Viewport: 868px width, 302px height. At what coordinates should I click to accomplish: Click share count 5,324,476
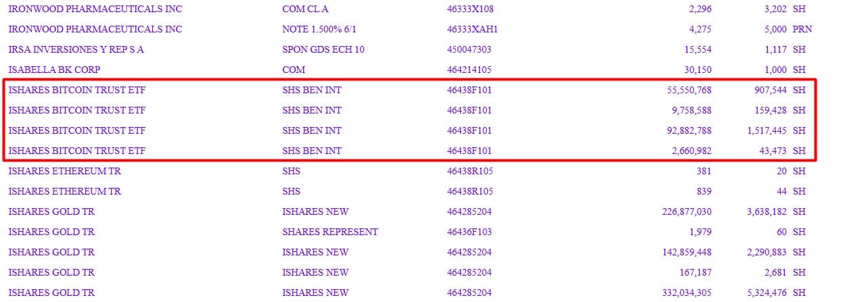point(767,293)
